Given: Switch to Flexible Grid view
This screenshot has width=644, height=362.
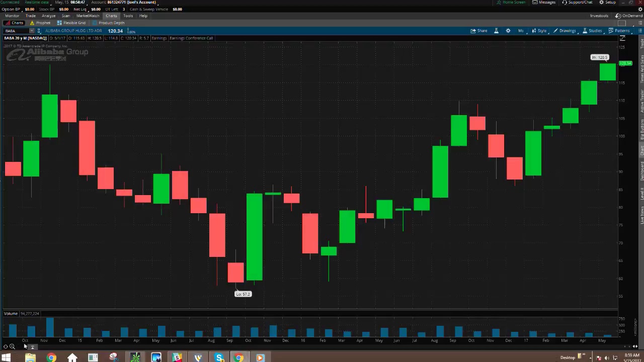Looking at the screenshot, I should [71, 23].
